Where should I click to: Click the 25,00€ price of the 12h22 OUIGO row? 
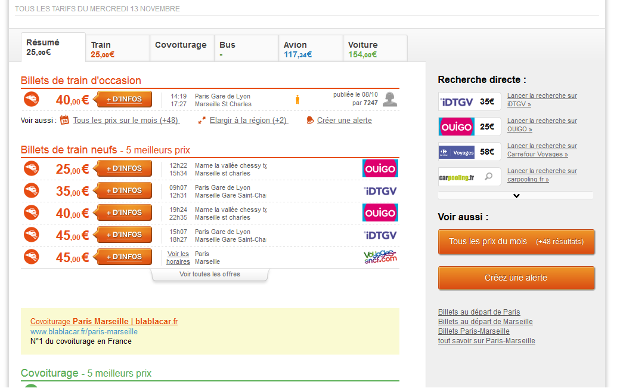pyautogui.click(x=72, y=169)
